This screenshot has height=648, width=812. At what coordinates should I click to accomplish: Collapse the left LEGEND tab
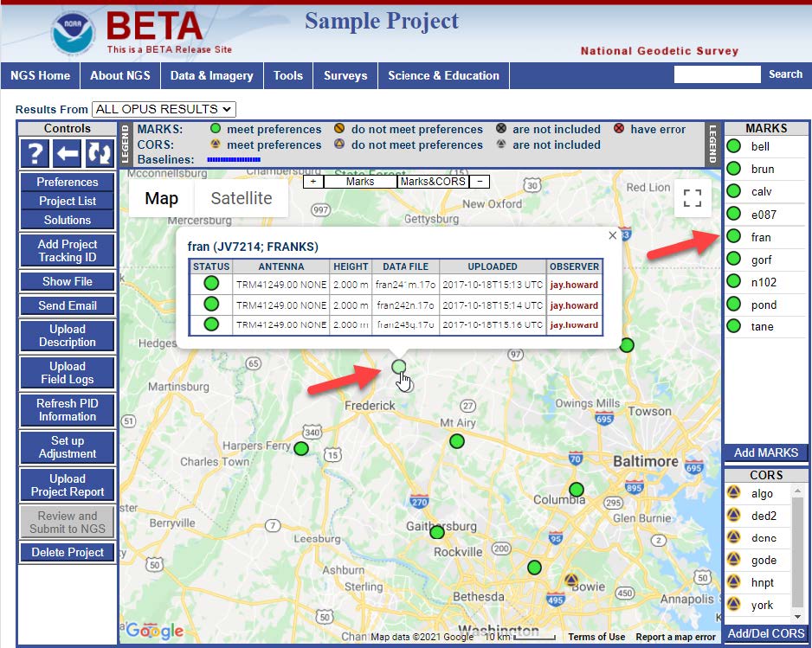tap(124, 145)
